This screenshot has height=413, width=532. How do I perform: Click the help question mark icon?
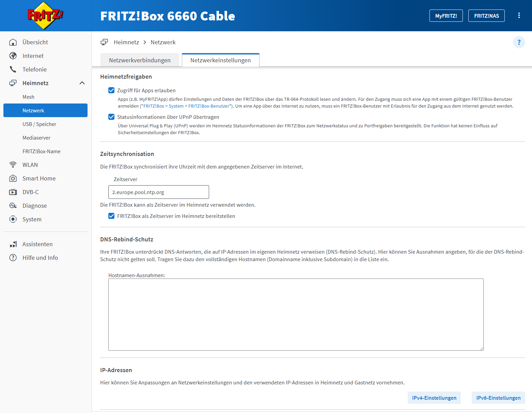pyautogui.click(x=519, y=42)
